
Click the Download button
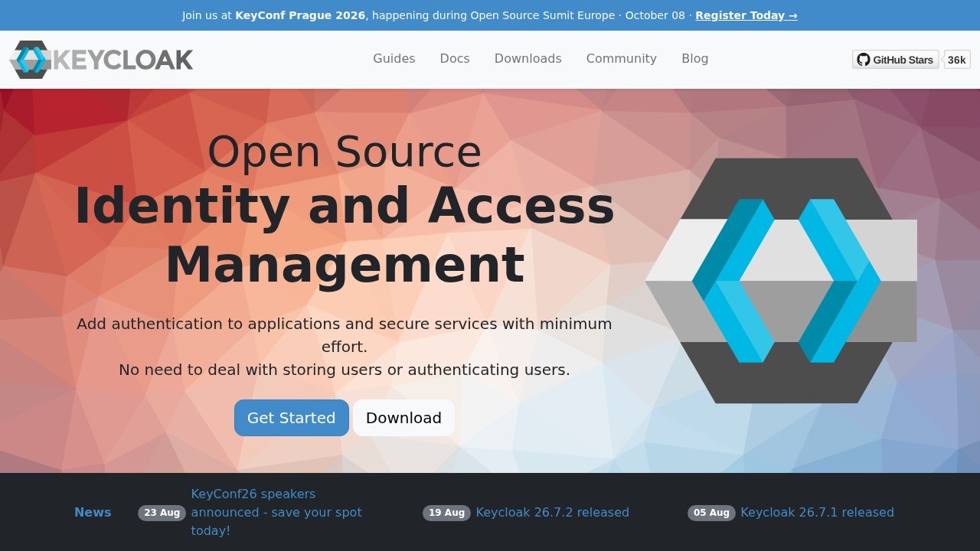[x=403, y=418]
